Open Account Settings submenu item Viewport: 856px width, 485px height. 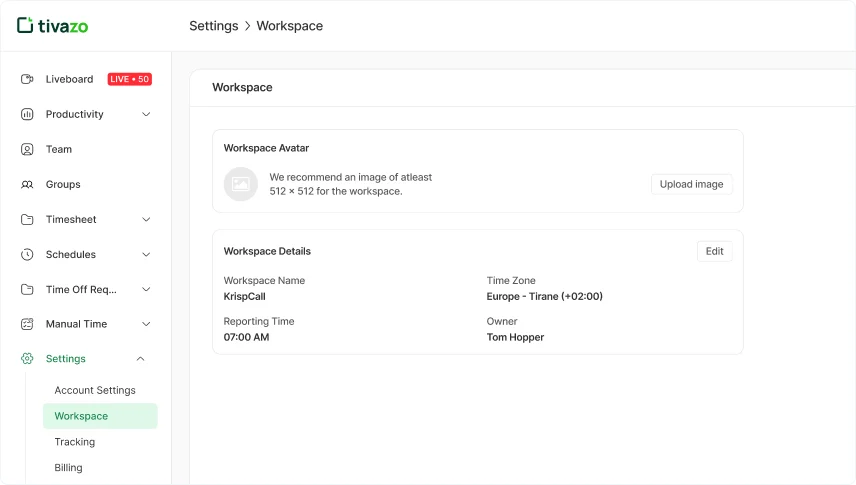point(95,390)
